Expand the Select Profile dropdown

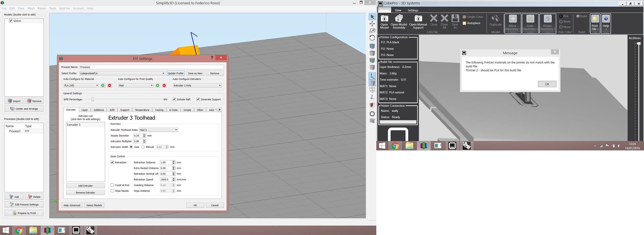tap(122, 73)
